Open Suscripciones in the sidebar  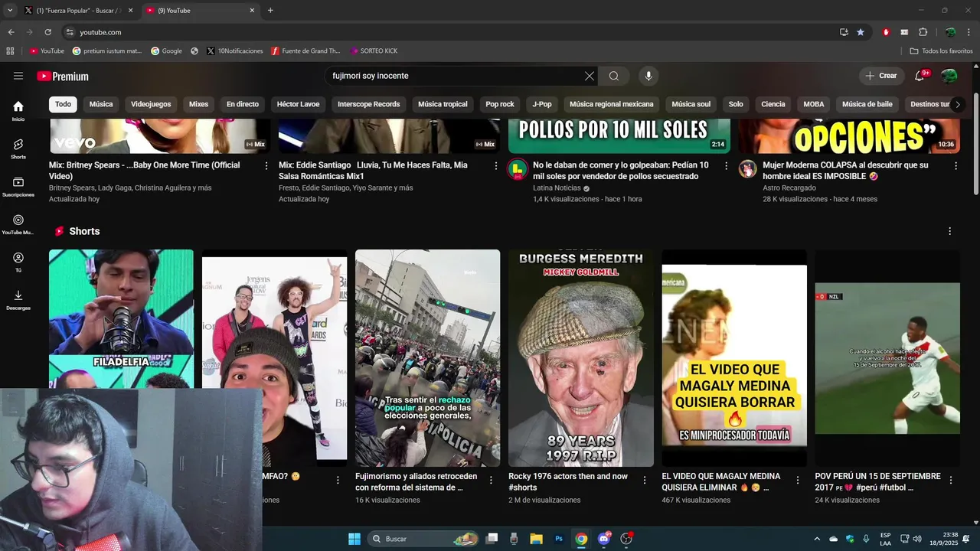[x=18, y=187]
